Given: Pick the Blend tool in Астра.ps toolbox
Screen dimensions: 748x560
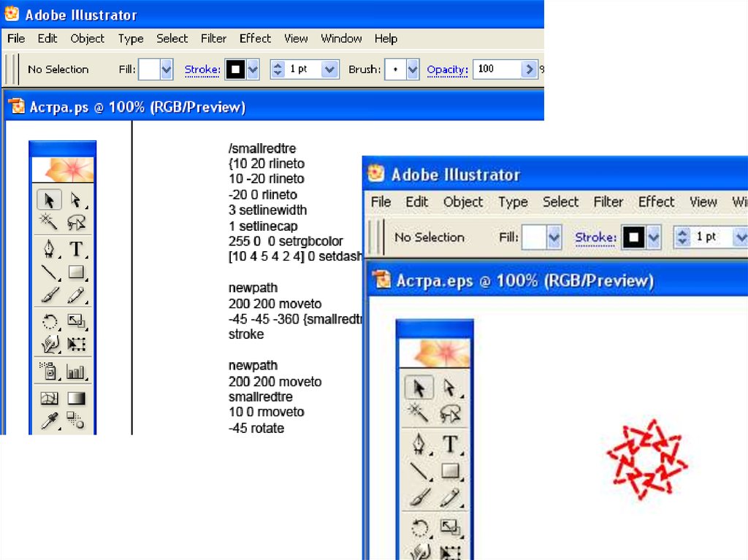Looking at the screenshot, I should click(76, 421).
